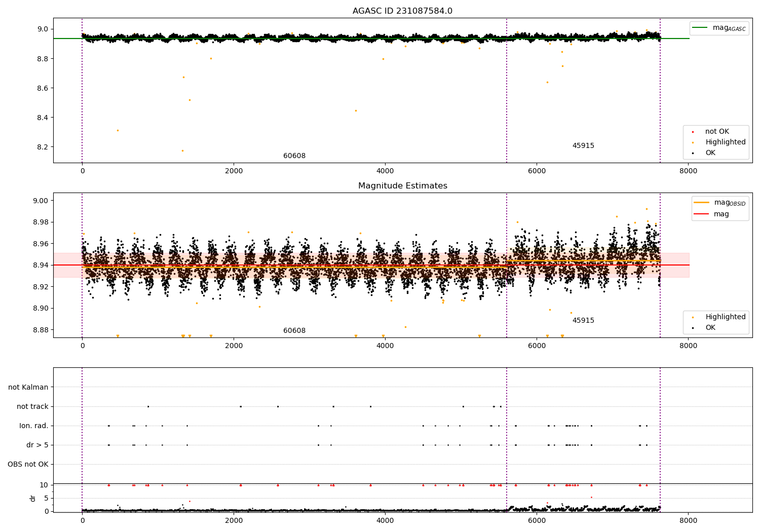Click the "8.90" y-tick of the middle plot
Image resolution: width=760 pixels, height=532 pixels.
point(41,309)
